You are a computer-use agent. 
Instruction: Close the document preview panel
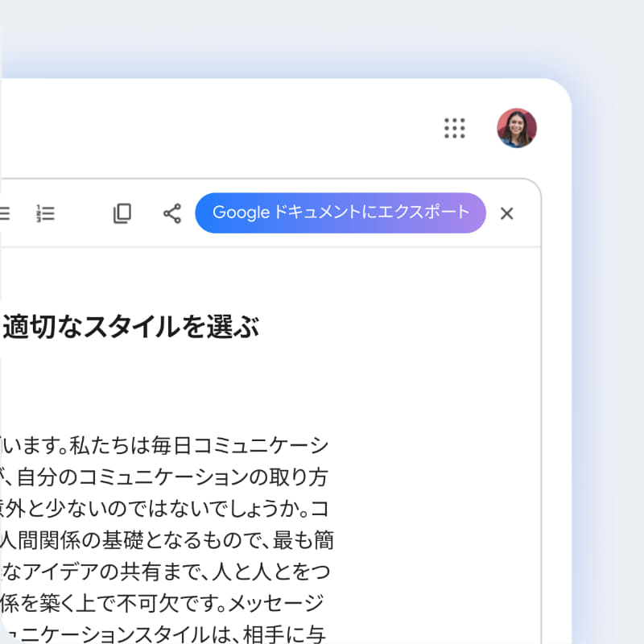[x=506, y=213]
